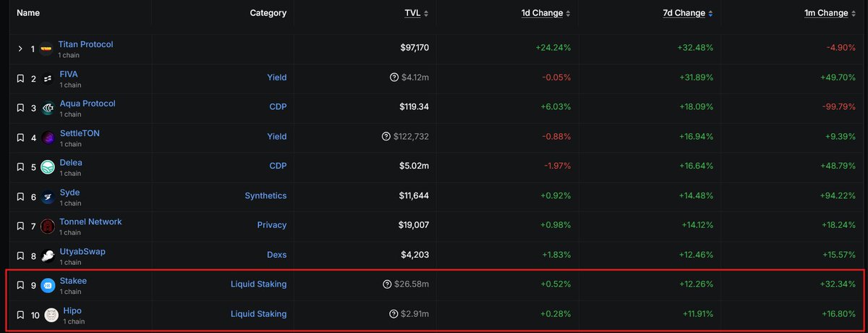The image size is (868, 333).
Task: Bookmark the Syde row
Action: pos(20,197)
